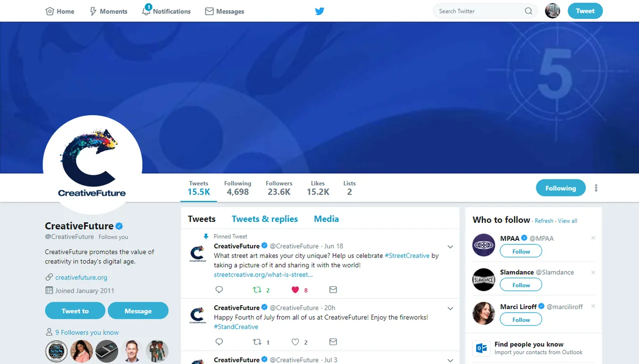Open Messages in the top navigation
This screenshot has height=364, width=639.
[x=225, y=11]
